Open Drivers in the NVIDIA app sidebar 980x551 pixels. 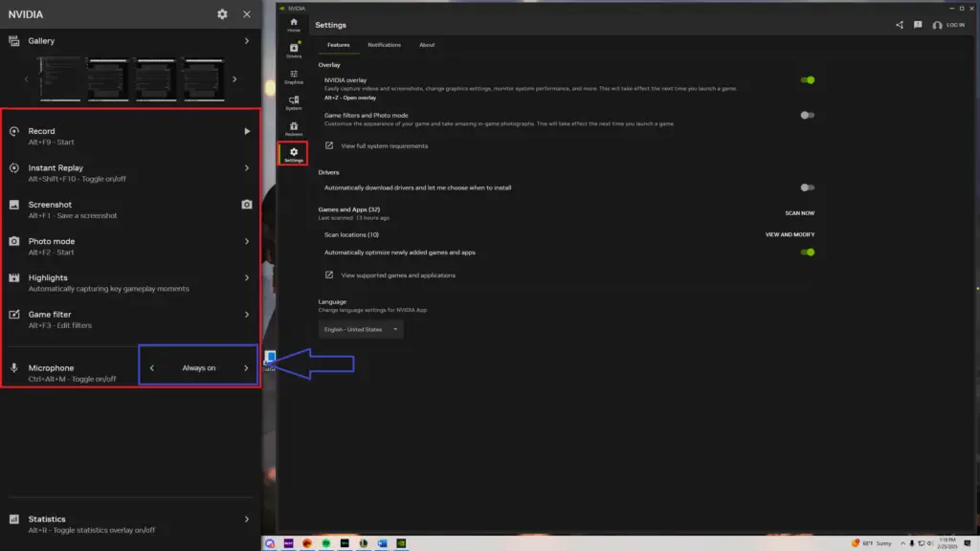(294, 50)
